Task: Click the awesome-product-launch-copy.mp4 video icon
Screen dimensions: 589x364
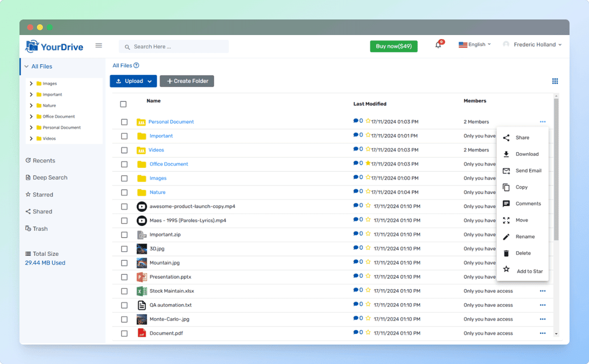Action: coord(142,206)
